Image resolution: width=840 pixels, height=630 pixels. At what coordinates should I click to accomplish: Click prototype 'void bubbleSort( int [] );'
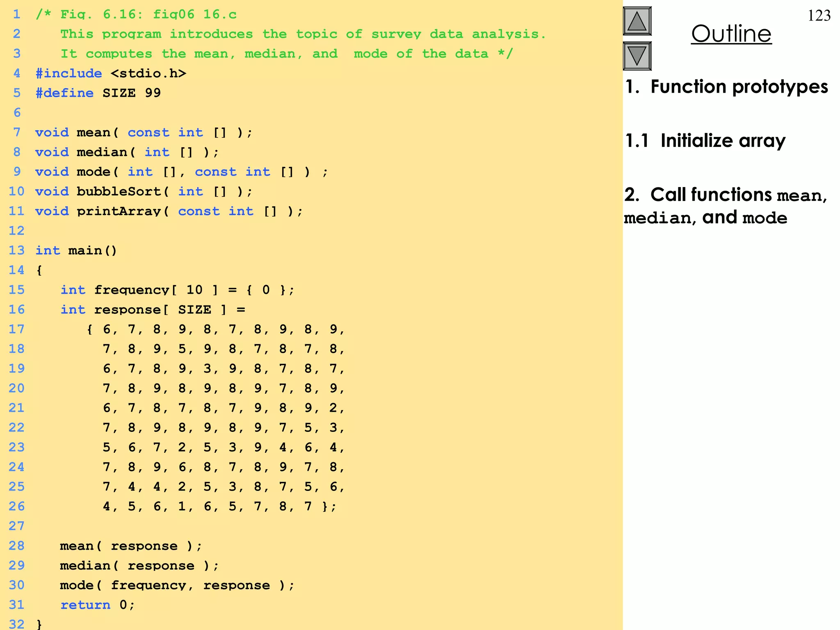click(x=144, y=192)
